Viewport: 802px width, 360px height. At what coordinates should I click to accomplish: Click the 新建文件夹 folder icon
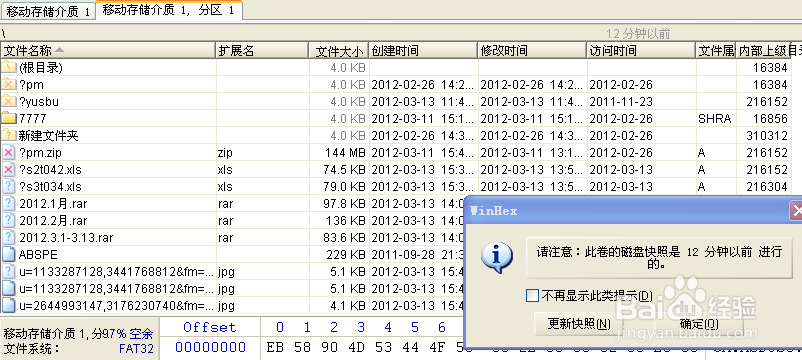click(x=9, y=136)
